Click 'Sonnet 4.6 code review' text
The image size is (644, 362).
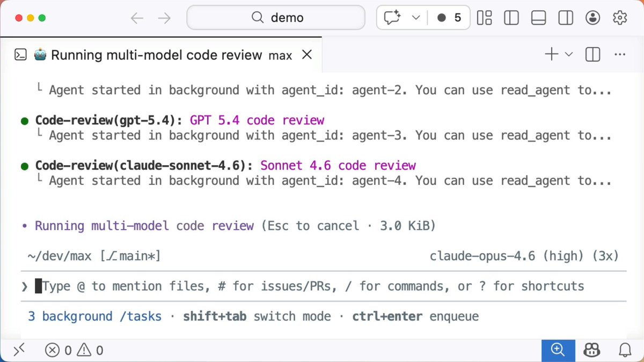(338, 165)
